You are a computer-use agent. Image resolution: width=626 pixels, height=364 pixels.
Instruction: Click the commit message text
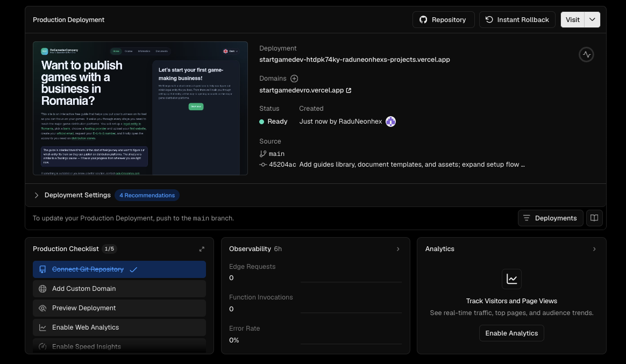point(412,165)
